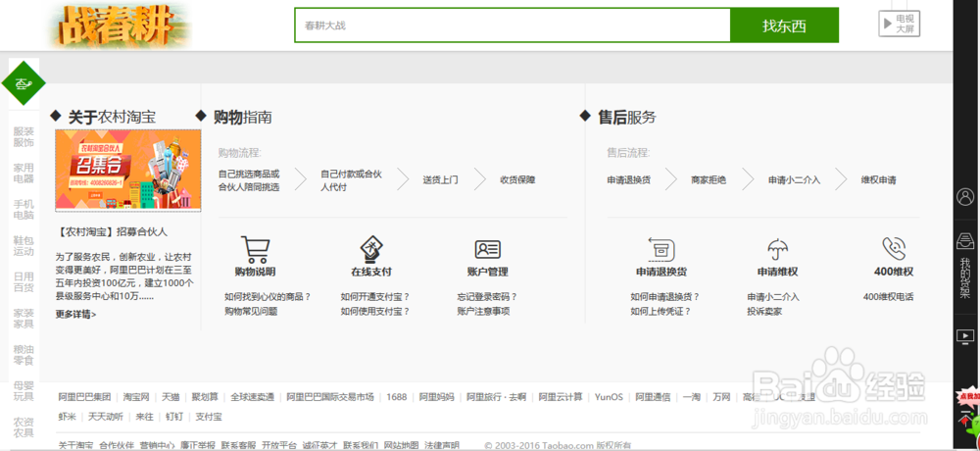Open 购物常见问题 link
980x451 pixels.
coord(251,311)
